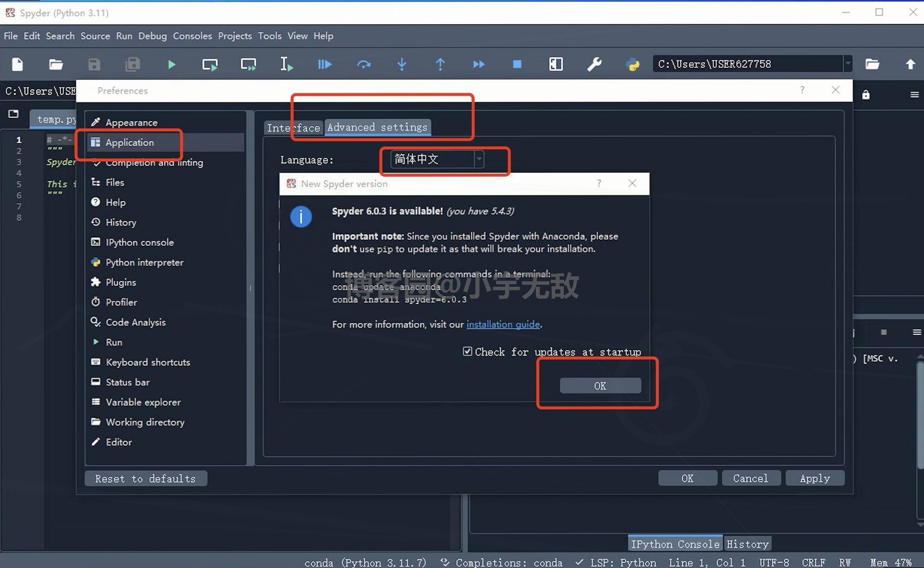The image size is (924, 568).
Task: Click the browse tabs icon in editor
Action: click(x=13, y=114)
